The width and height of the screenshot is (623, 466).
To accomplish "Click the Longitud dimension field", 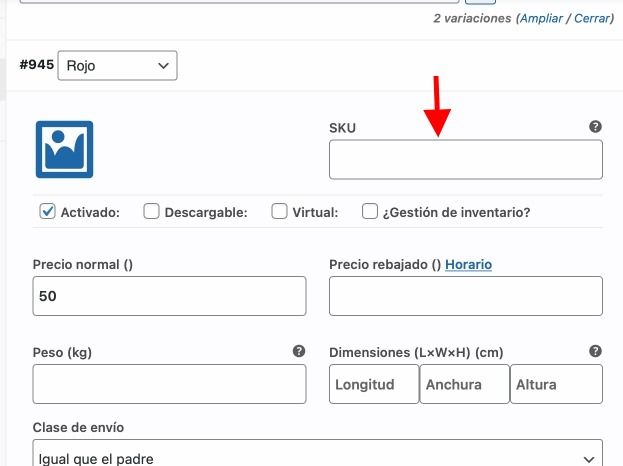I will (x=374, y=384).
